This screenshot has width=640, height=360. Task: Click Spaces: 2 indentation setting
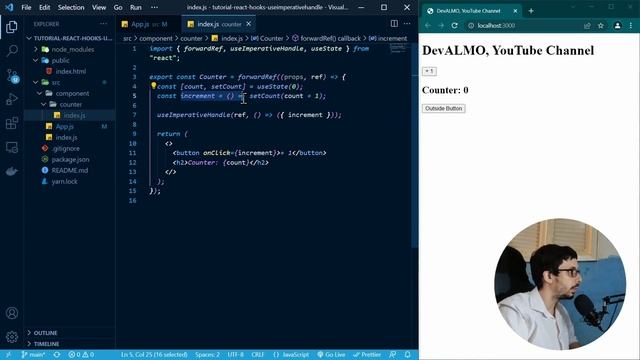(207, 355)
